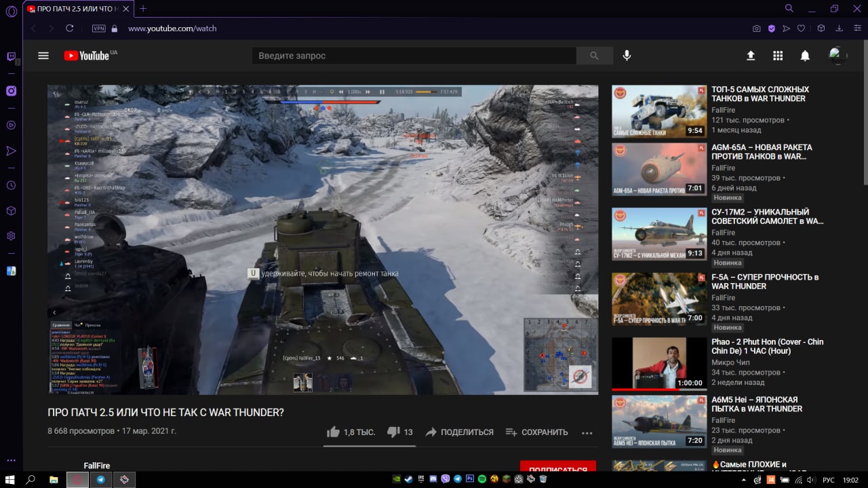Viewport: 868px width, 488px height.
Task: Click the three-dots sidebar setup button
Action: [11, 462]
